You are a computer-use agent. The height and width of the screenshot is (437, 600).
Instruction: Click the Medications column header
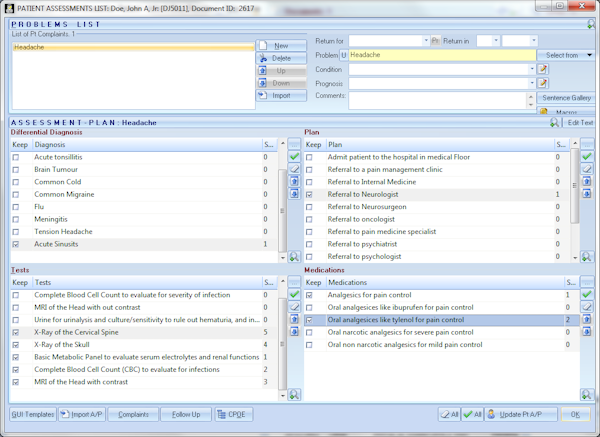(x=445, y=282)
